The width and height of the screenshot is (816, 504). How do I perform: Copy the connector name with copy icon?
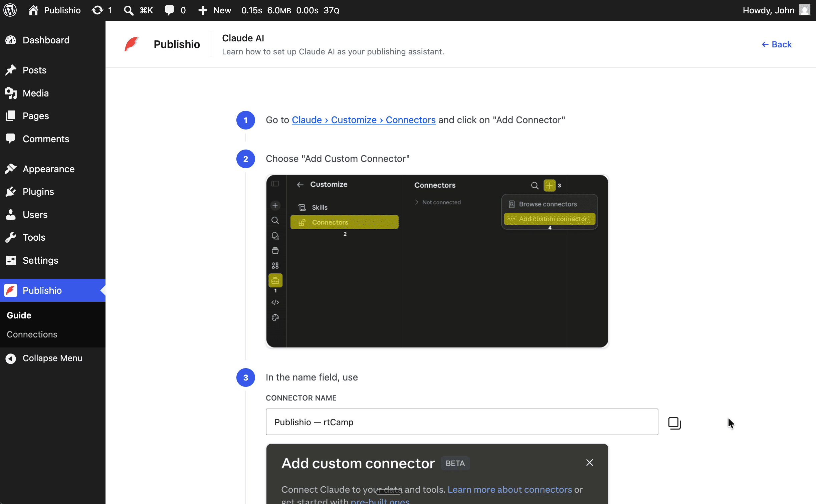point(674,423)
